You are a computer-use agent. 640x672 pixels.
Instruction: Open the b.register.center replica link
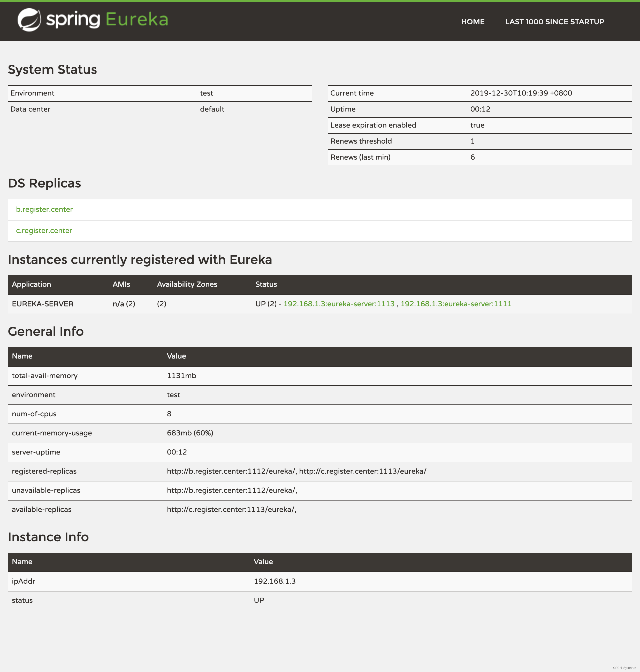(44, 209)
